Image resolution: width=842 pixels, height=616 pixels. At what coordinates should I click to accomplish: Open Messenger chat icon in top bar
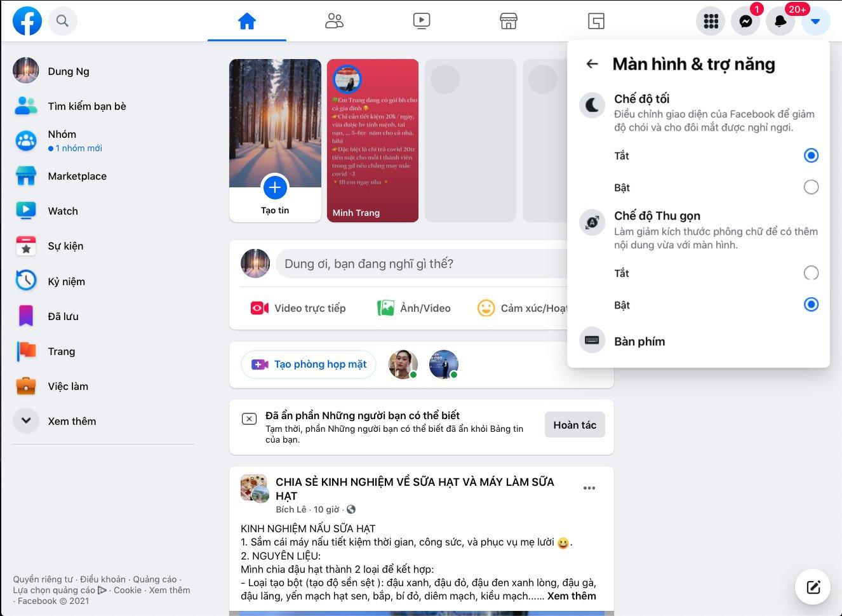(745, 22)
